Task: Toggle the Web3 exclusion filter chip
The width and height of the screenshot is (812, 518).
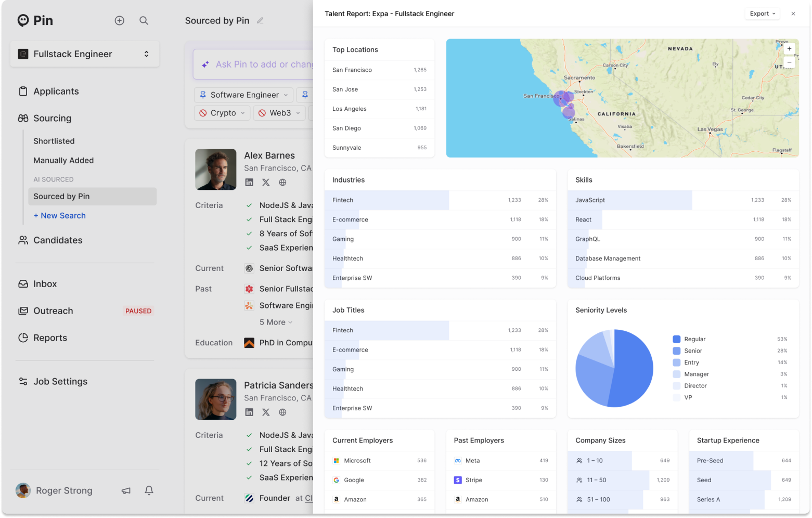Action: pyautogui.click(x=279, y=113)
